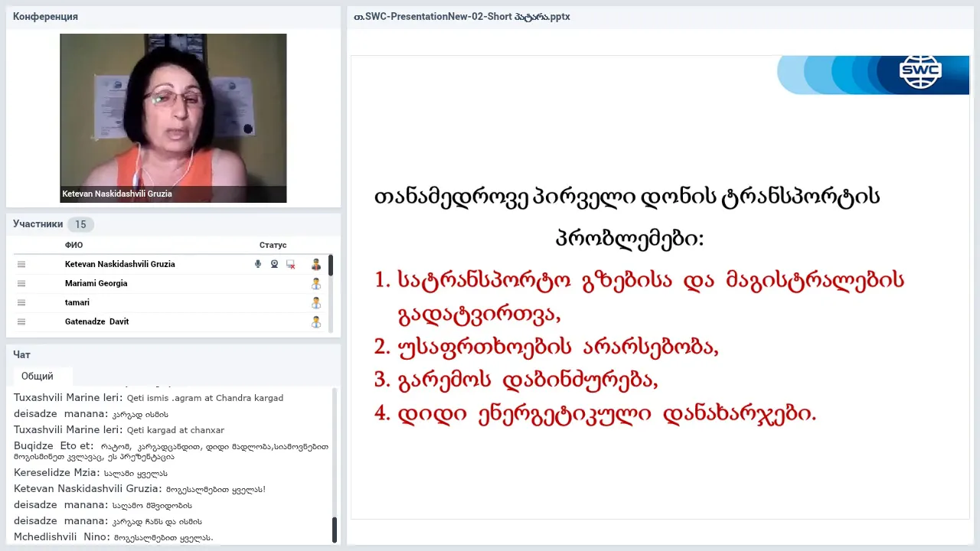
Task: Click webcam status icon for Ketevan
Action: (x=274, y=264)
